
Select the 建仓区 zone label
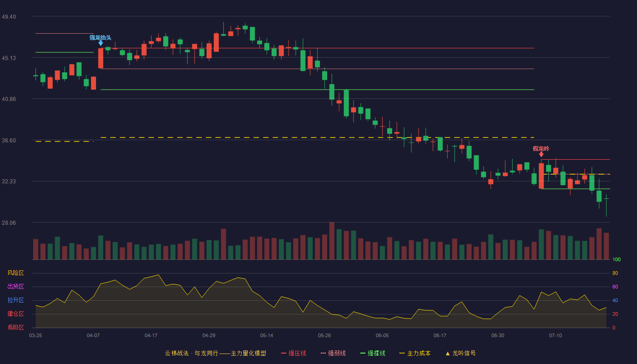click(x=15, y=314)
